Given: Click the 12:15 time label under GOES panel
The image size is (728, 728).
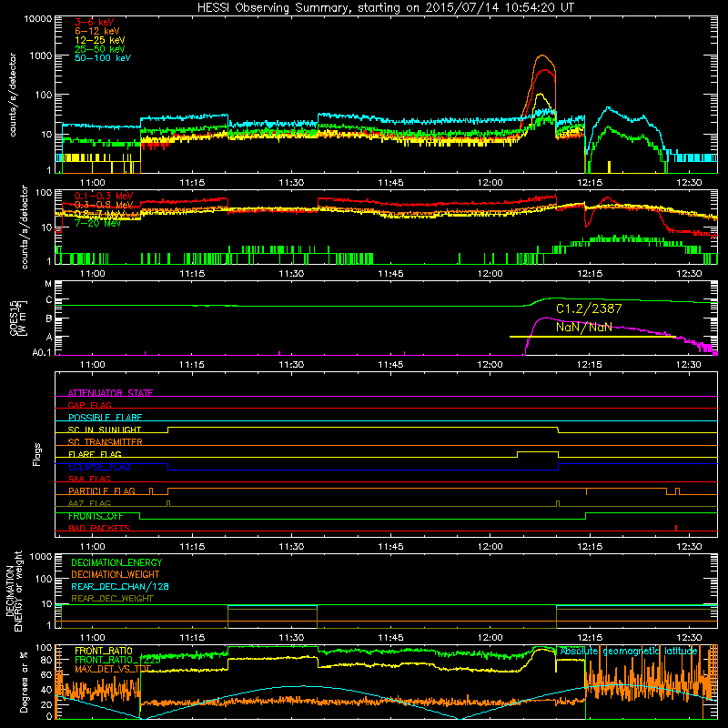Looking at the screenshot, I should click(x=590, y=365).
